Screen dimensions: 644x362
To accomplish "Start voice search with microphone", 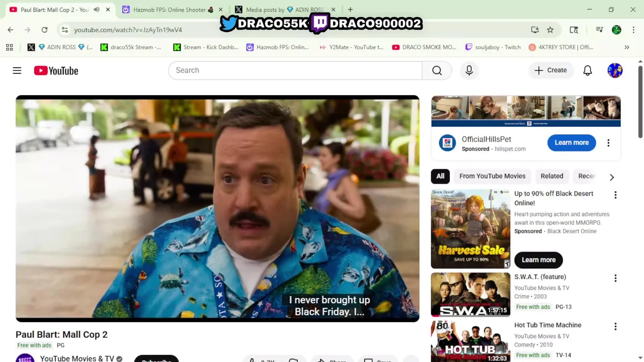I will coord(469,70).
